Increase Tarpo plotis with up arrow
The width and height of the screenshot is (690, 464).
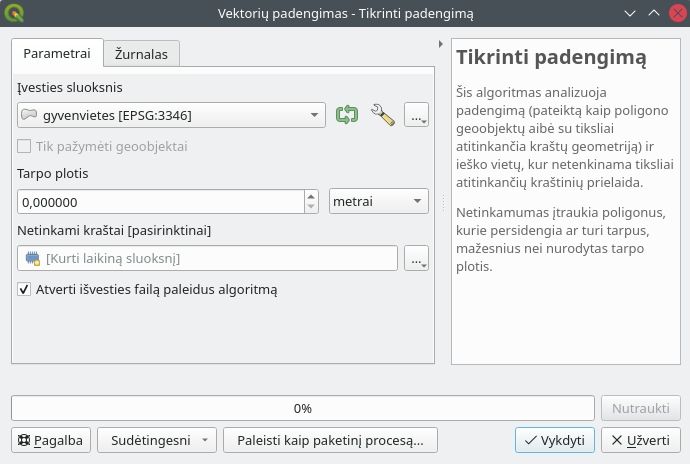(x=311, y=197)
